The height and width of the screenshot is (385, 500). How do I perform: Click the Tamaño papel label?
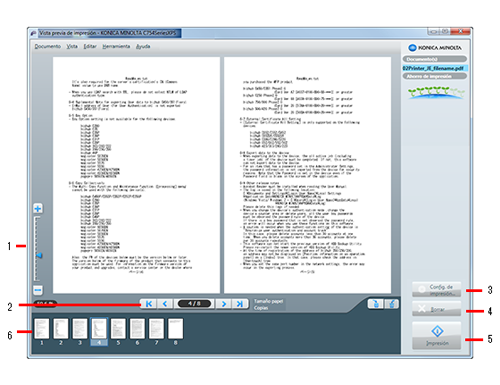coord(268,301)
